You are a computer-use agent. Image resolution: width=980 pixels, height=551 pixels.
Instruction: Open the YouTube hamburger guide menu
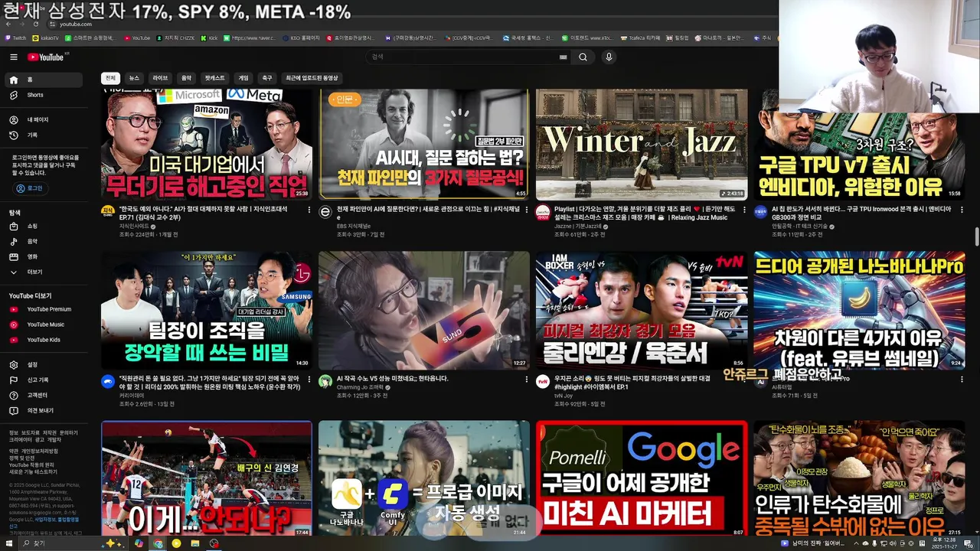coord(13,57)
